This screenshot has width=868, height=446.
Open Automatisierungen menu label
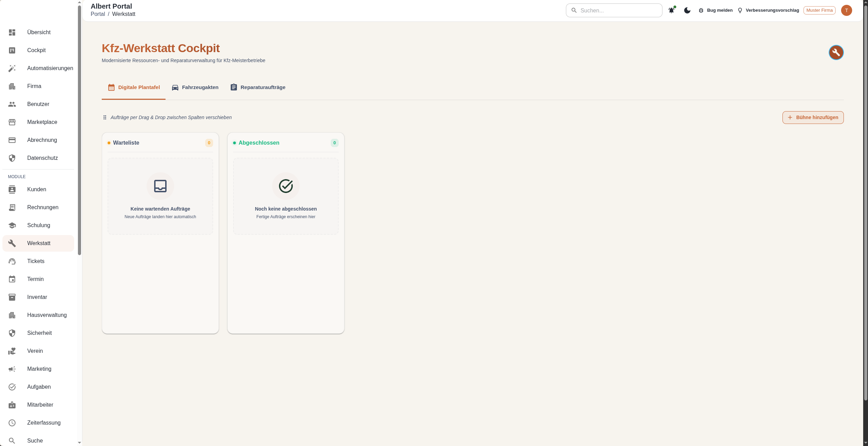tap(50, 68)
